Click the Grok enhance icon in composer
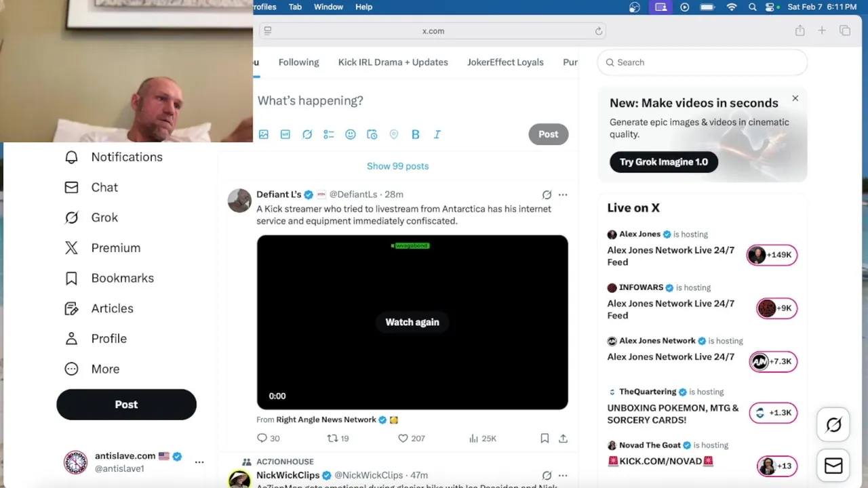The width and height of the screenshot is (868, 488). (x=307, y=134)
